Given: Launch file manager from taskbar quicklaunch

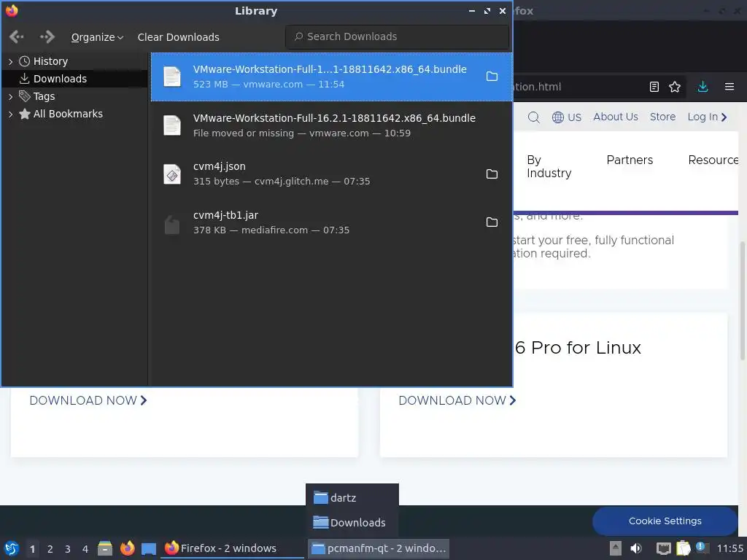Looking at the screenshot, I should [x=105, y=548].
